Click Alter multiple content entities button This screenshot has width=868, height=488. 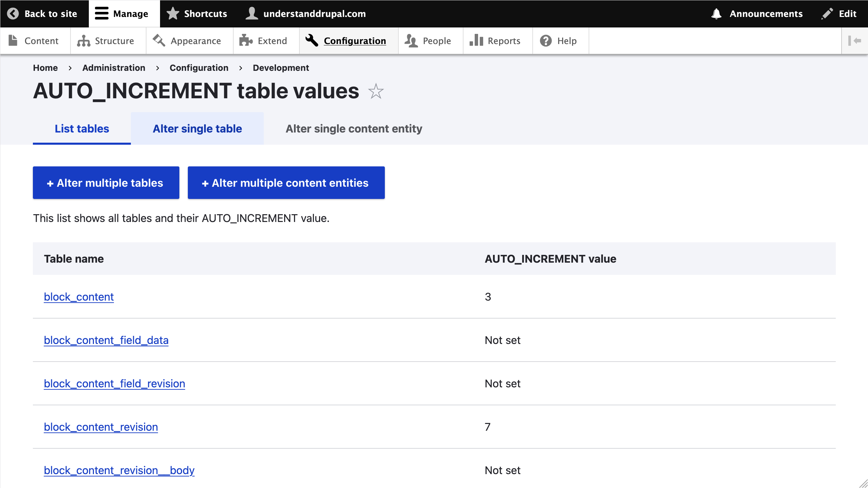(x=286, y=183)
